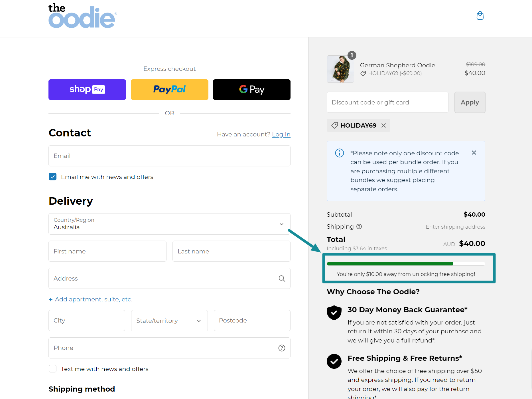Image resolution: width=532 pixels, height=399 pixels.
Task: Click the free shipping progress bar
Action: click(x=405, y=263)
